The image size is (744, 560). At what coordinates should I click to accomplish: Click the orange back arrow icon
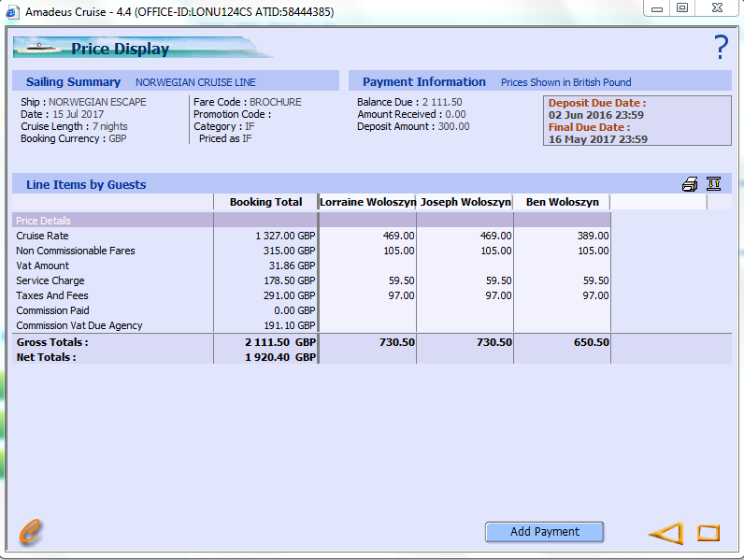[666, 533]
